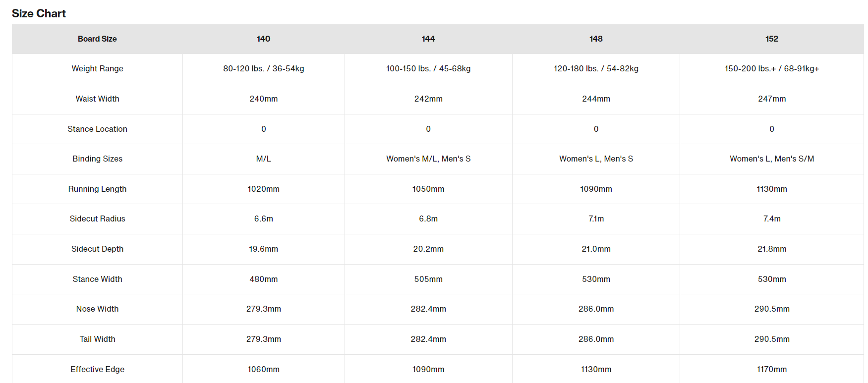This screenshot has height=383, width=868.
Task: Click the 247mm waist width value
Action: (772, 99)
